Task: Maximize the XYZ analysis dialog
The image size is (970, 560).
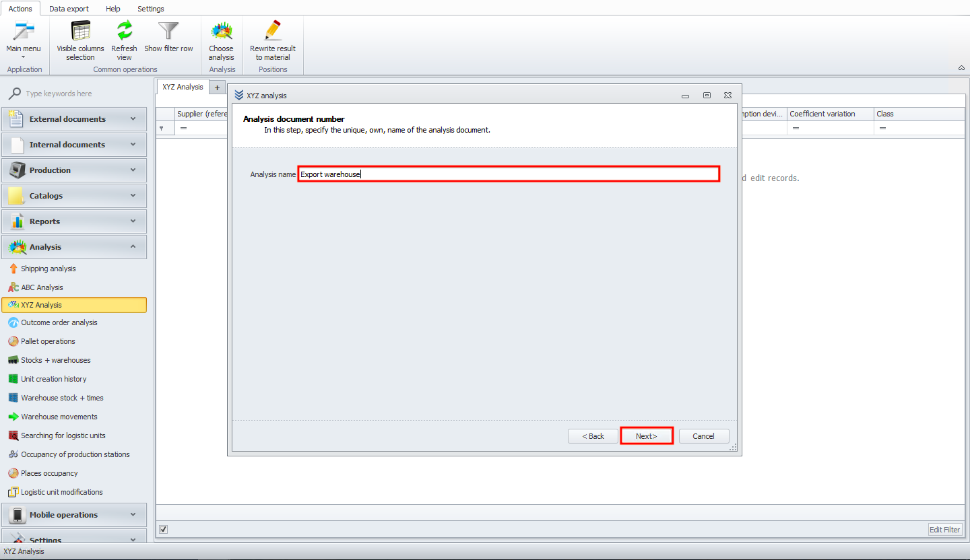Action: [707, 96]
